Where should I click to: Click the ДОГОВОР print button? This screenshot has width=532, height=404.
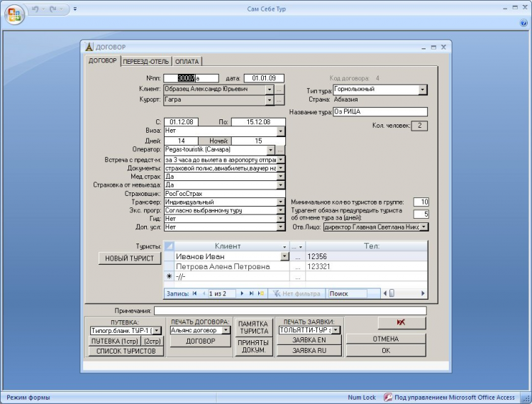click(x=200, y=342)
